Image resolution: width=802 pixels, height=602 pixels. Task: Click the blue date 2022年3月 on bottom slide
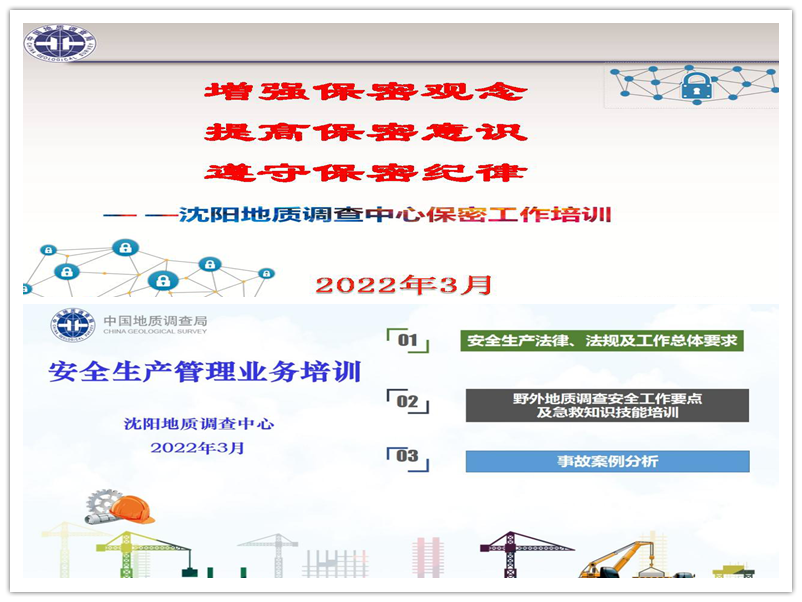click(x=197, y=448)
